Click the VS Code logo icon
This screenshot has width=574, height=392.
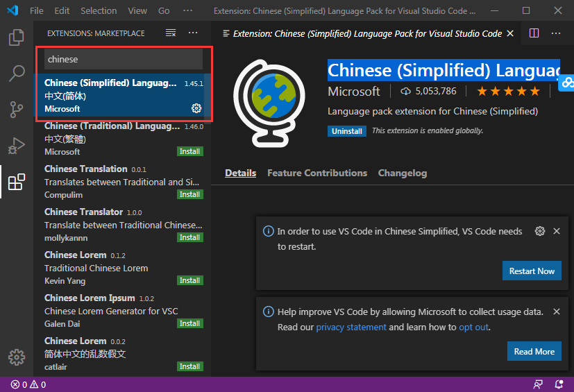click(x=12, y=10)
